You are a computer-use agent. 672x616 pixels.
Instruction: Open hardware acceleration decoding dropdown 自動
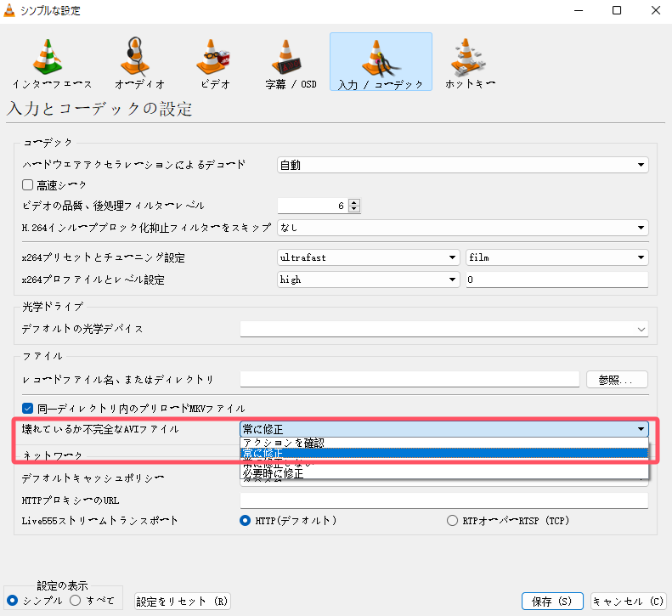(x=463, y=165)
